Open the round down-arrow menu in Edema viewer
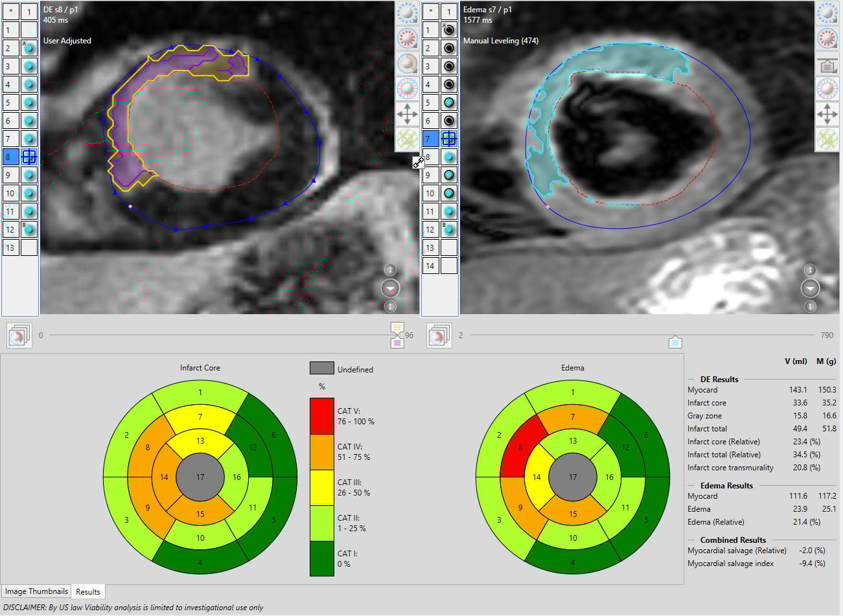Screen dimensions: 843x616 coord(810,288)
